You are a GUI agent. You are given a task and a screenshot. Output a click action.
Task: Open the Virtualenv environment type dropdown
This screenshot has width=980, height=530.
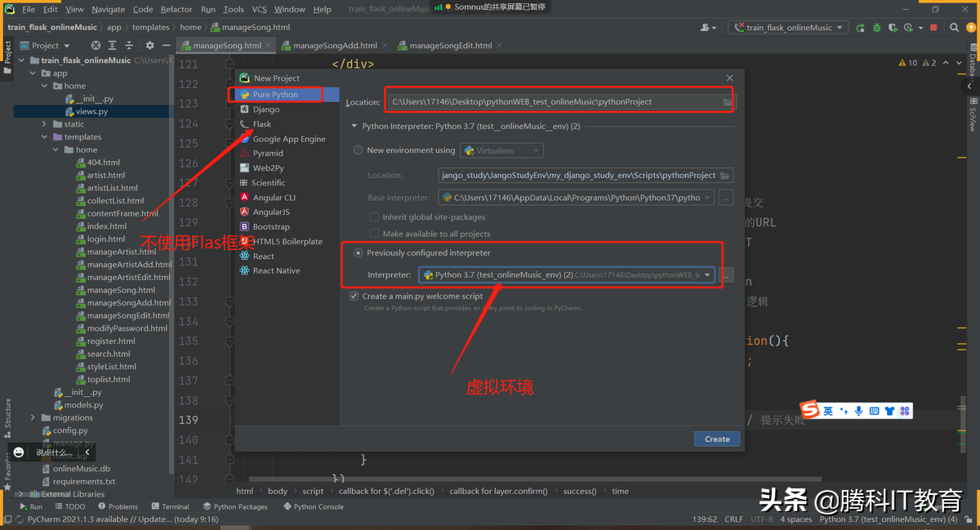pyautogui.click(x=501, y=150)
